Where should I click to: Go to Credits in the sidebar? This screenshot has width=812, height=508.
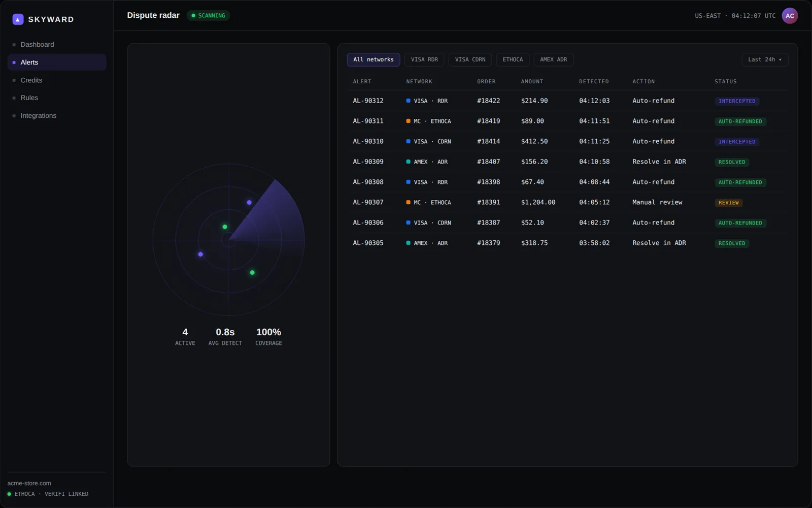[x=57, y=80]
